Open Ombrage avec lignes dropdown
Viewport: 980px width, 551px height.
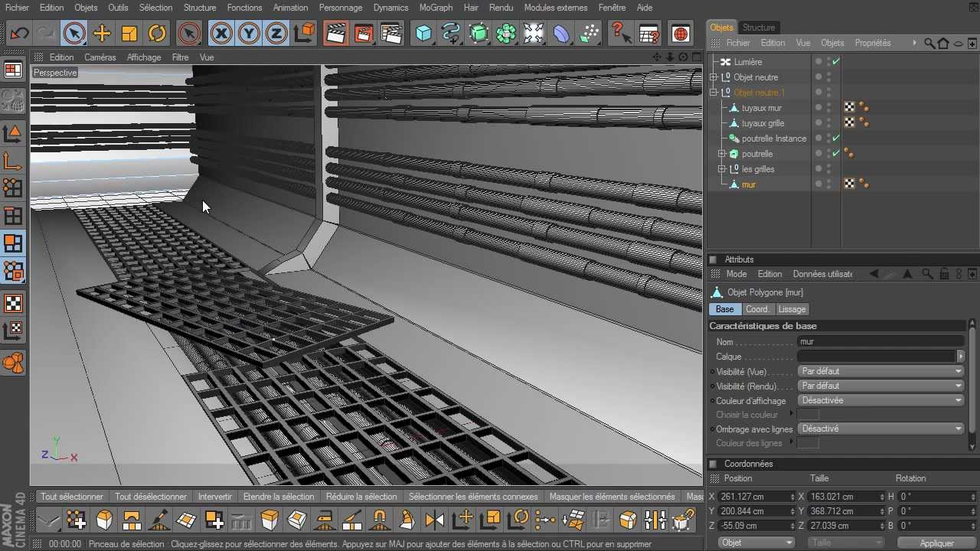pyautogui.click(x=880, y=429)
